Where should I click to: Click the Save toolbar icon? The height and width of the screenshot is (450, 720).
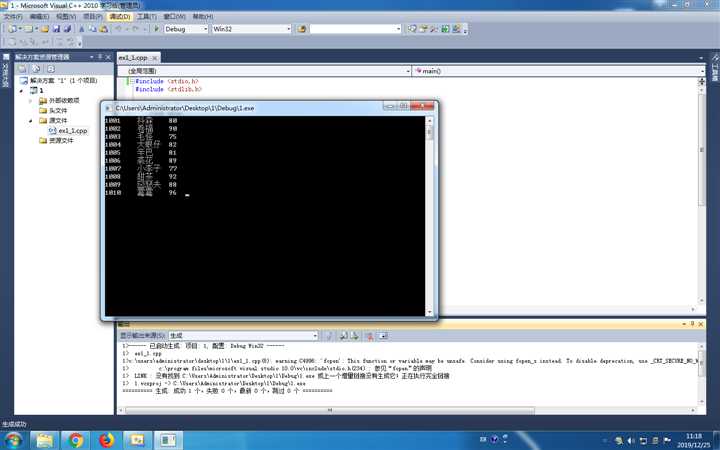point(56,29)
